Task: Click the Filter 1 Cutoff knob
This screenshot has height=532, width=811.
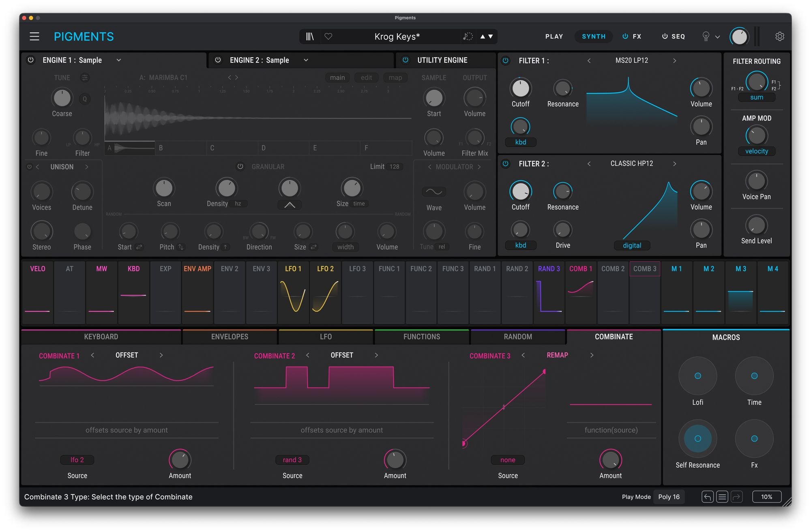Action: [521, 88]
